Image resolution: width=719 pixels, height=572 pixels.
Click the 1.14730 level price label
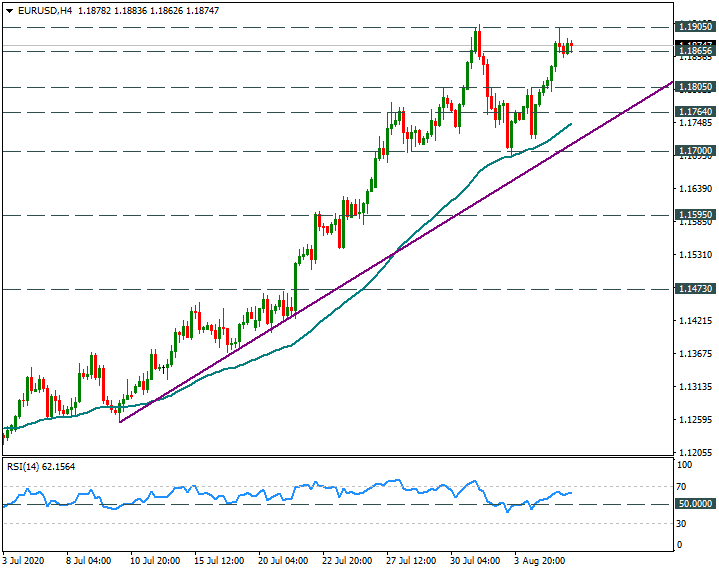tap(694, 289)
